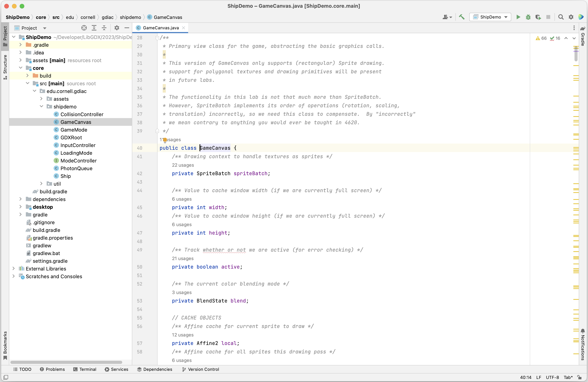Expand the util package folder
The image size is (588, 382).
click(x=41, y=184)
